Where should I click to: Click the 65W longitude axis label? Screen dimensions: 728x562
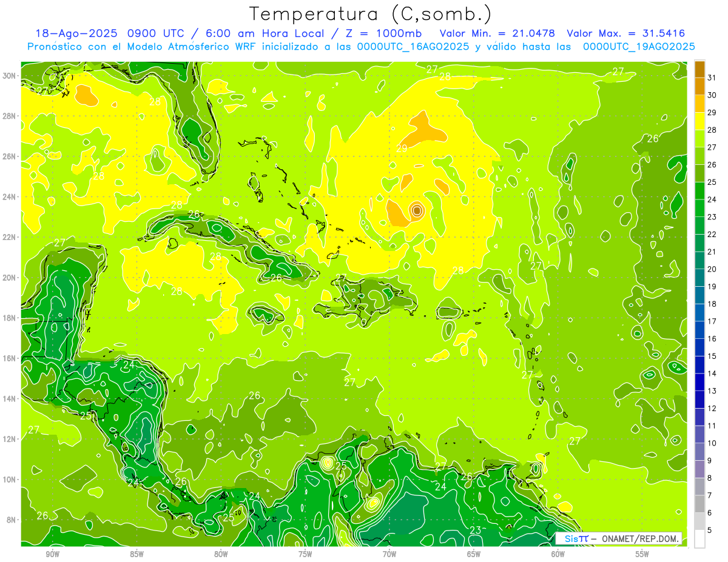point(474,554)
